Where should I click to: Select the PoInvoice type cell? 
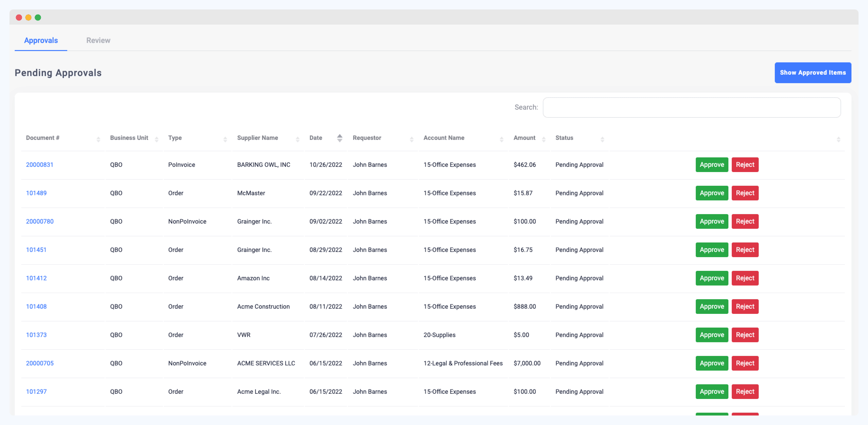pyautogui.click(x=182, y=165)
